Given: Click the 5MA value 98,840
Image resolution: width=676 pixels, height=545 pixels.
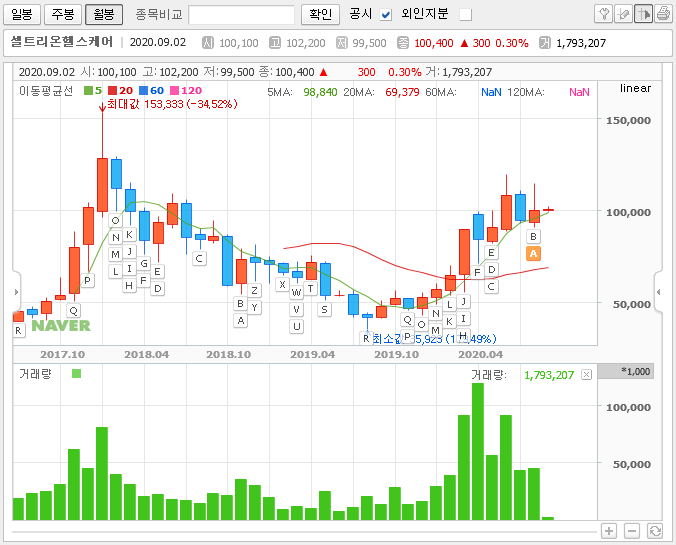Looking at the screenshot, I should (x=320, y=92).
